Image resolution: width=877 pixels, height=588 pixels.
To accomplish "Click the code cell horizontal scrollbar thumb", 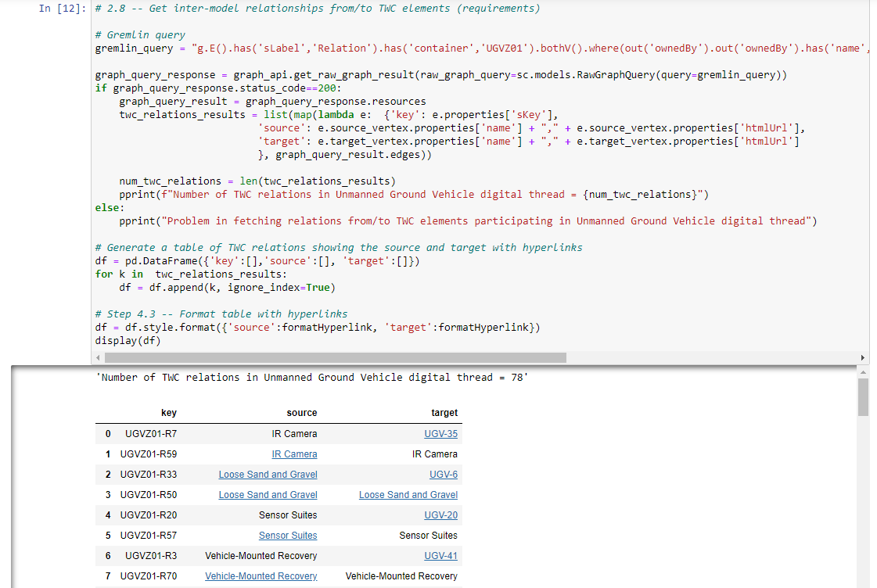I will coord(336,357).
